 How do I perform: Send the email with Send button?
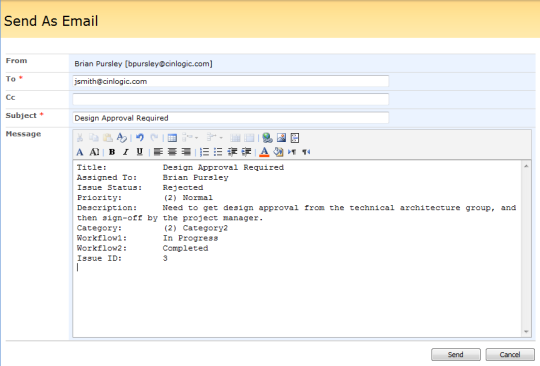click(x=456, y=354)
